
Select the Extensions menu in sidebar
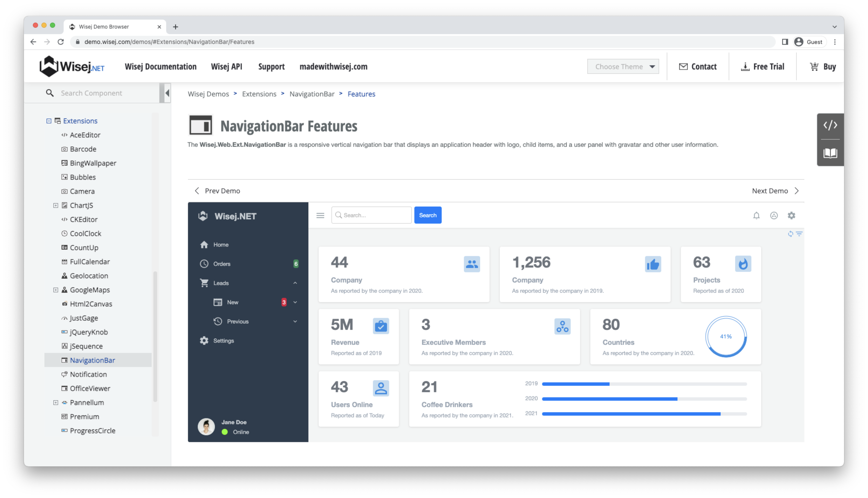pyautogui.click(x=81, y=120)
